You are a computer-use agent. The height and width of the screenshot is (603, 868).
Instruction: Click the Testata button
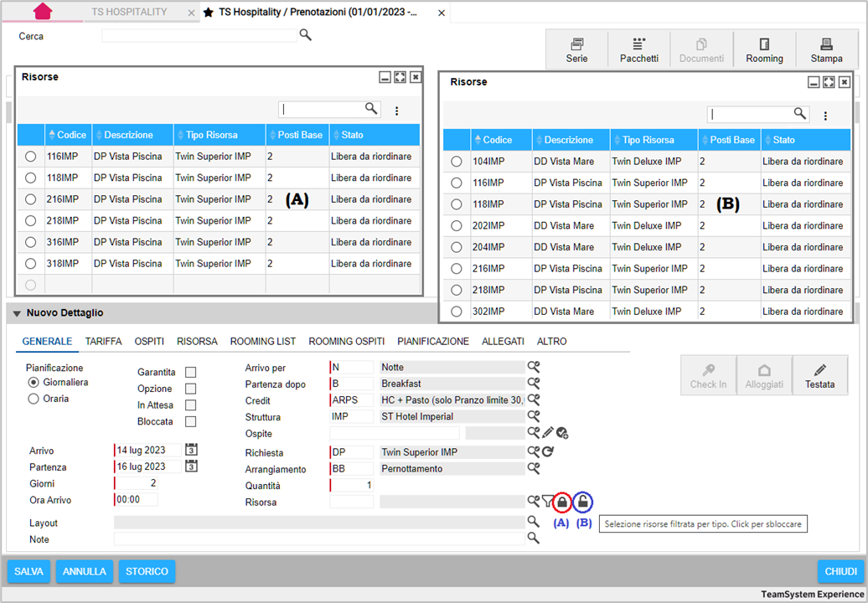click(x=820, y=376)
